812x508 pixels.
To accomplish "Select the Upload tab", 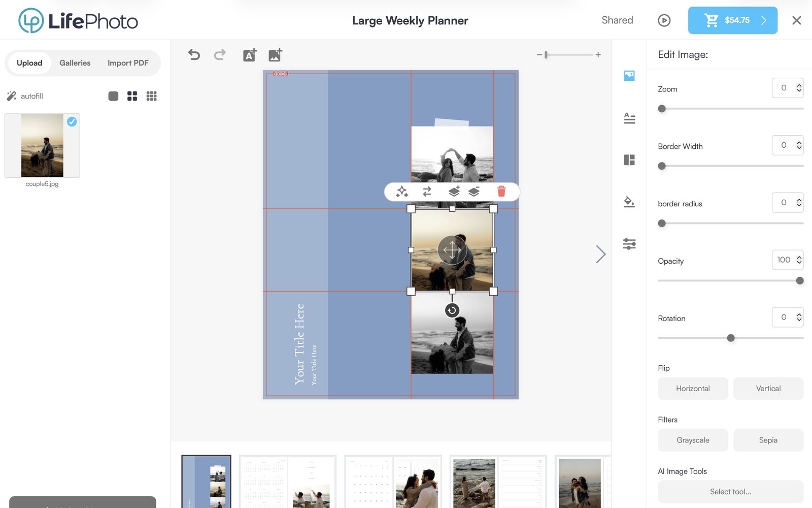I will 29,63.
